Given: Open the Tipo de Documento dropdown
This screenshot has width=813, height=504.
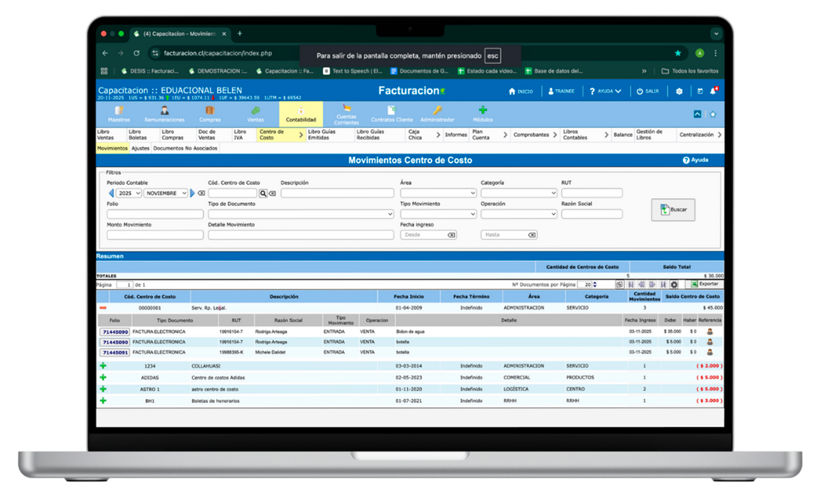Looking at the screenshot, I should coord(300,214).
